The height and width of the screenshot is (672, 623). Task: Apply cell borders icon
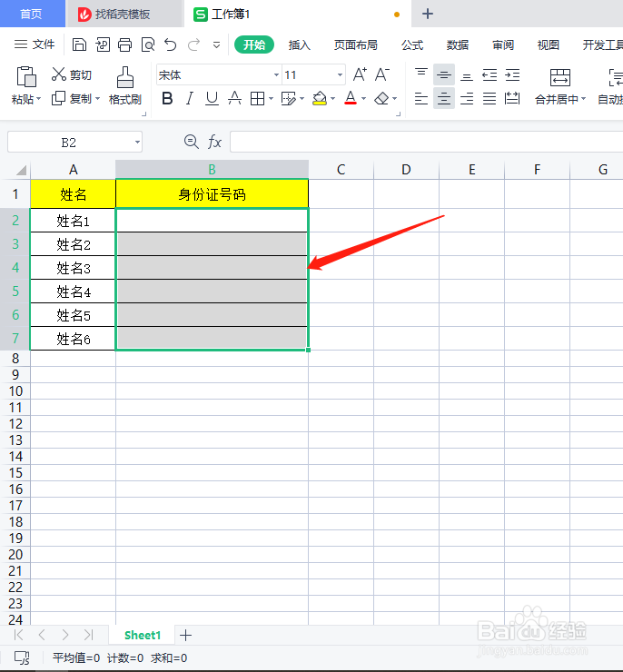258,99
